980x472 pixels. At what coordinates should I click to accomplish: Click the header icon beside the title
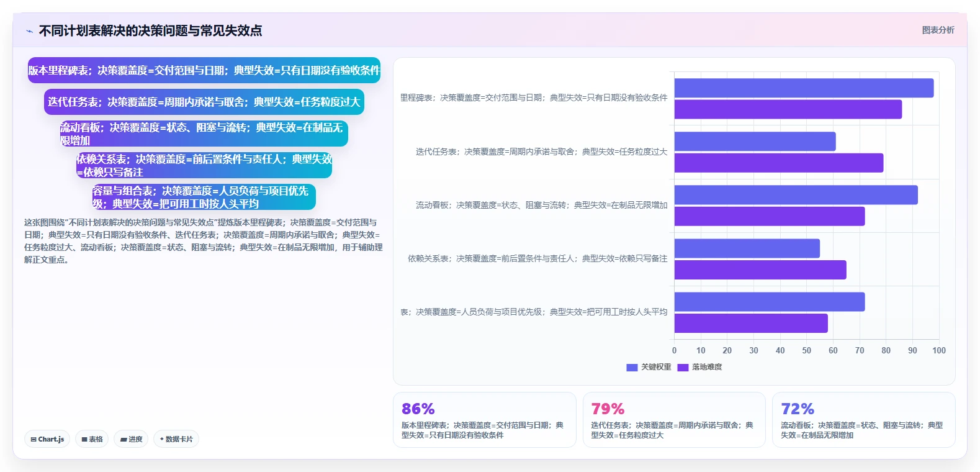pos(29,31)
